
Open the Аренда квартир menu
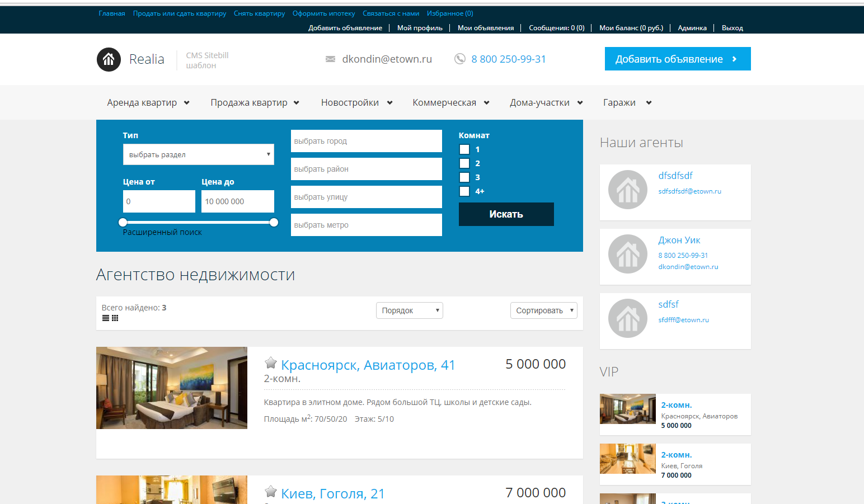pyautogui.click(x=148, y=102)
